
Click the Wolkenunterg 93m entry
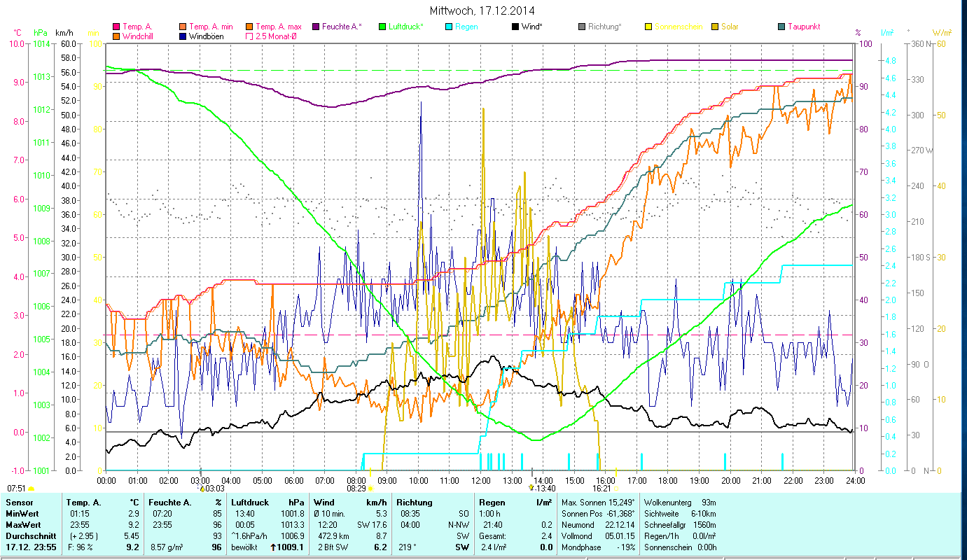pyautogui.click(x=679, y=503)
